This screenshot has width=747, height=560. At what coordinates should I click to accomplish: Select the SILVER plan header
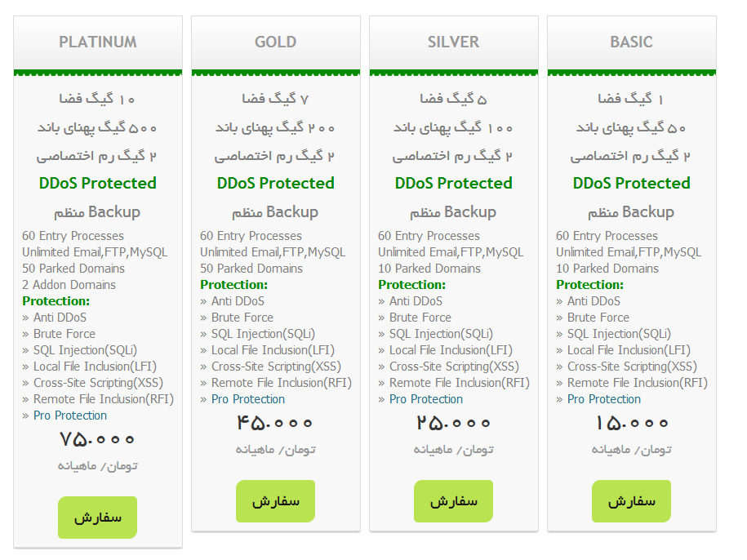[454, 42]
